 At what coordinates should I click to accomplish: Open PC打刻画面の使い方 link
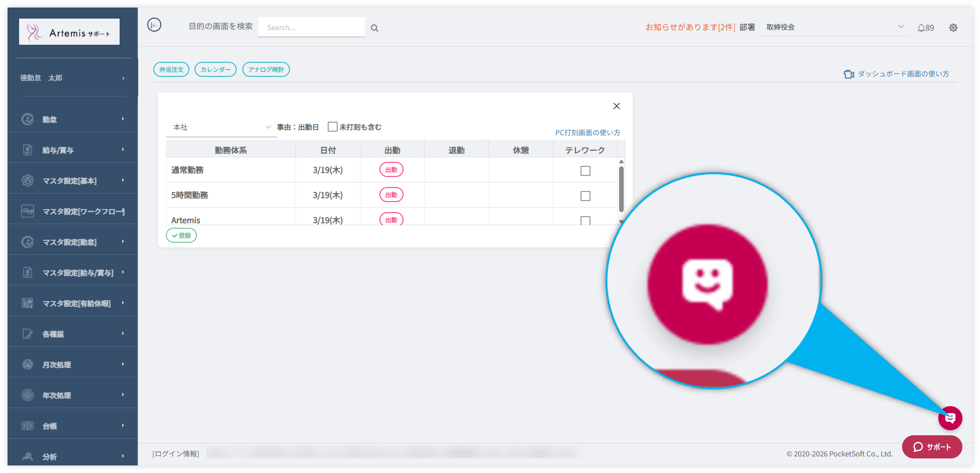[x=587, y=133]
